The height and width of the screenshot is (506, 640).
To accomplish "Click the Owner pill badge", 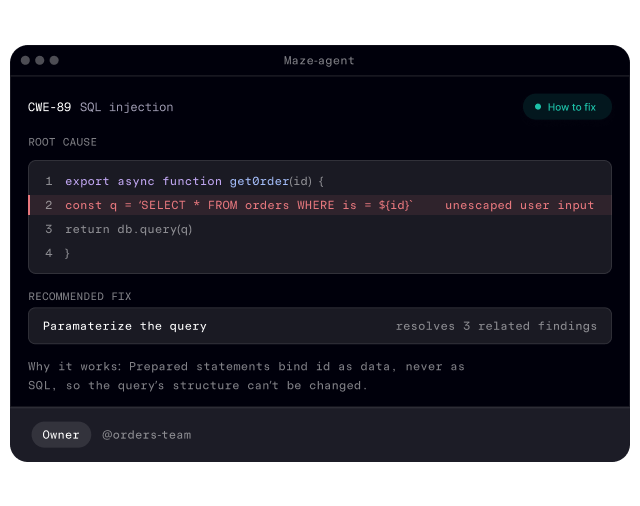I will pyautogui.click(x=61, y=435).
